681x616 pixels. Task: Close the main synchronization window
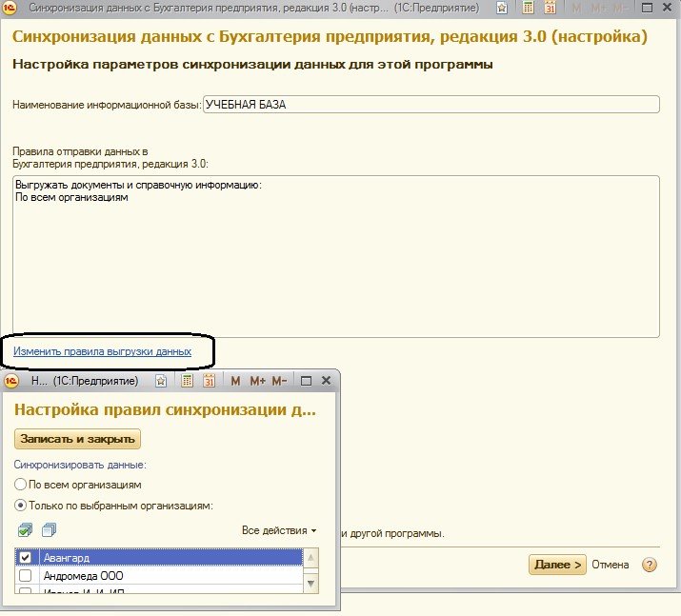668,8
